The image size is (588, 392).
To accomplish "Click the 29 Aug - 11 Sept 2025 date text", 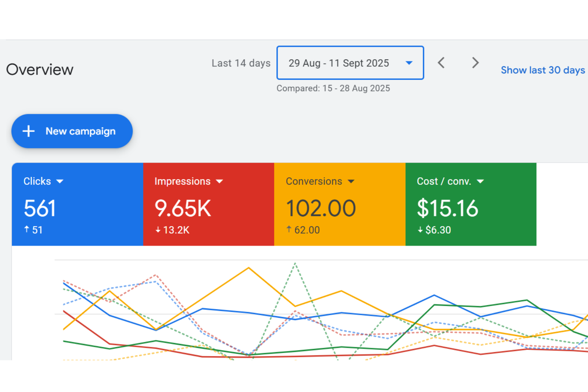I will coord(338,63).
